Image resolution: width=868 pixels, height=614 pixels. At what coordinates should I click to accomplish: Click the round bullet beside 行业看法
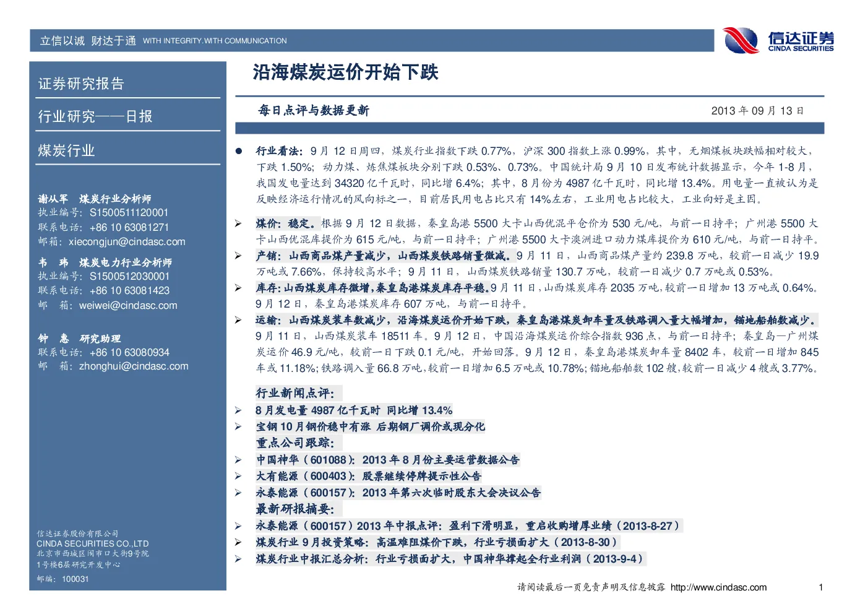point(238,151)
